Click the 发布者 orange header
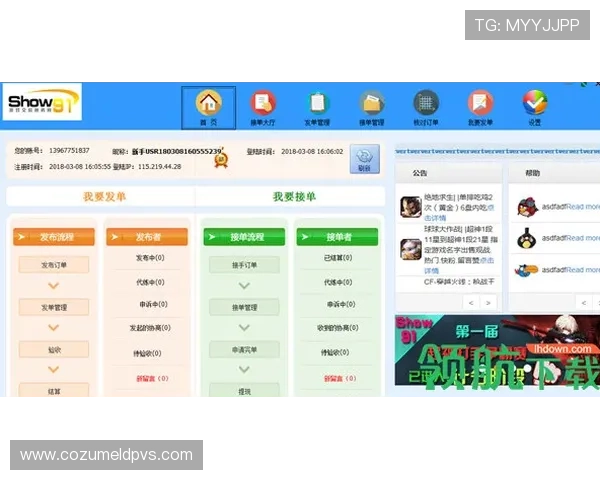Image resolution: width=600 pixels, height=480 pixels. 147,237
